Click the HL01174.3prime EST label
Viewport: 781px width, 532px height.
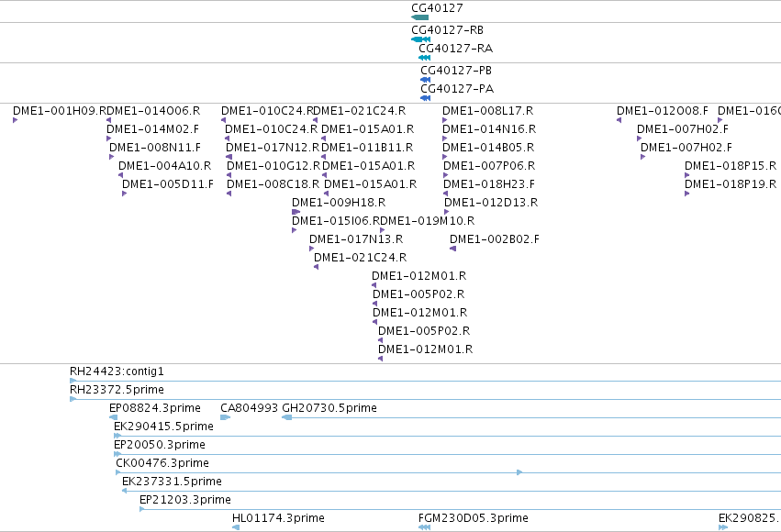click(278, 518)
